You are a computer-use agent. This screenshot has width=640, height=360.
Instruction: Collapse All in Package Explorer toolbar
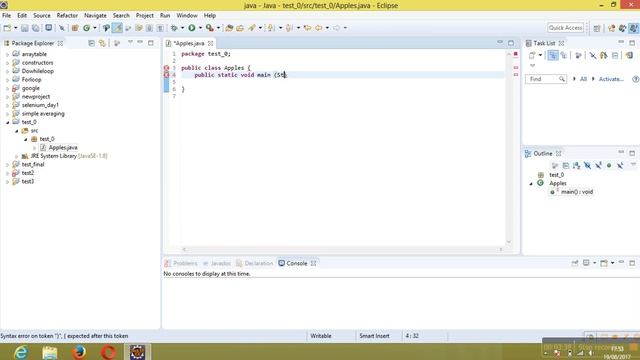(91, 43)
